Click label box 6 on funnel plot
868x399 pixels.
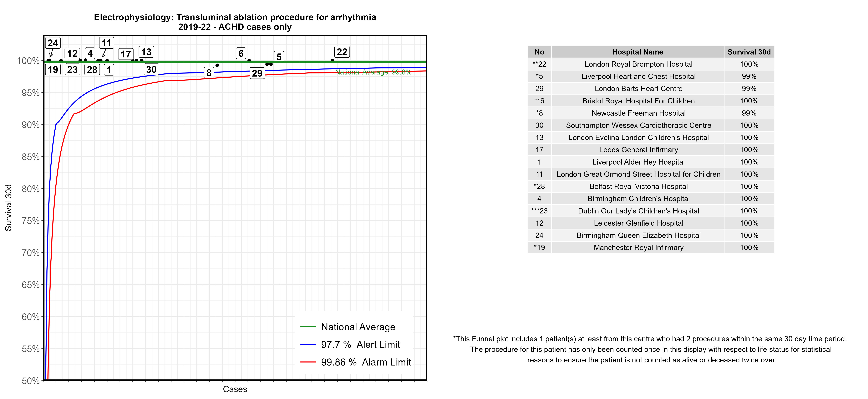(x=241, y=53)
